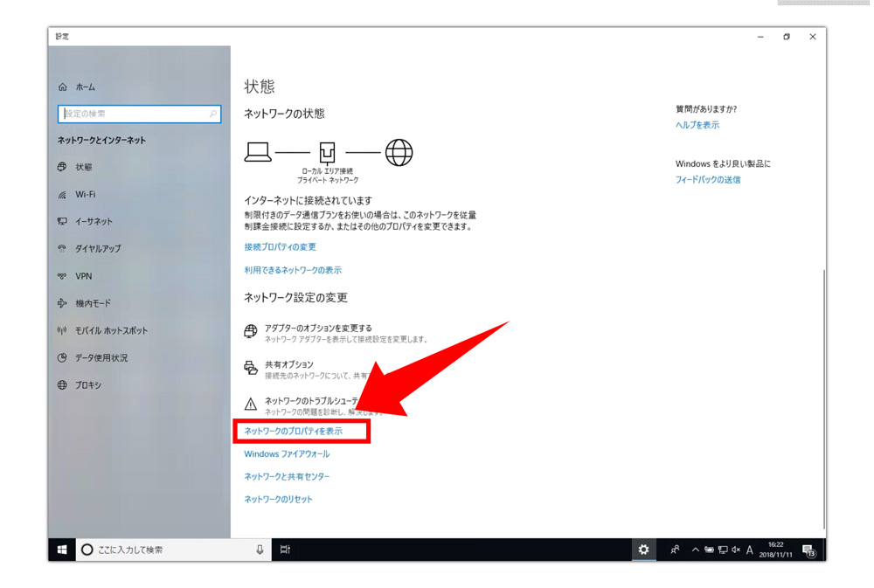Open 共有オプション (Sharing options)
The width and height of the screenshot is (874, 588).
pyautogui.click(x=288, y=364)
